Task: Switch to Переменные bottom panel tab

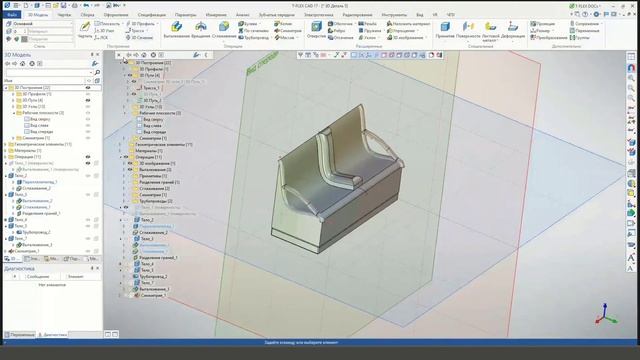Action: coord(20,335)
